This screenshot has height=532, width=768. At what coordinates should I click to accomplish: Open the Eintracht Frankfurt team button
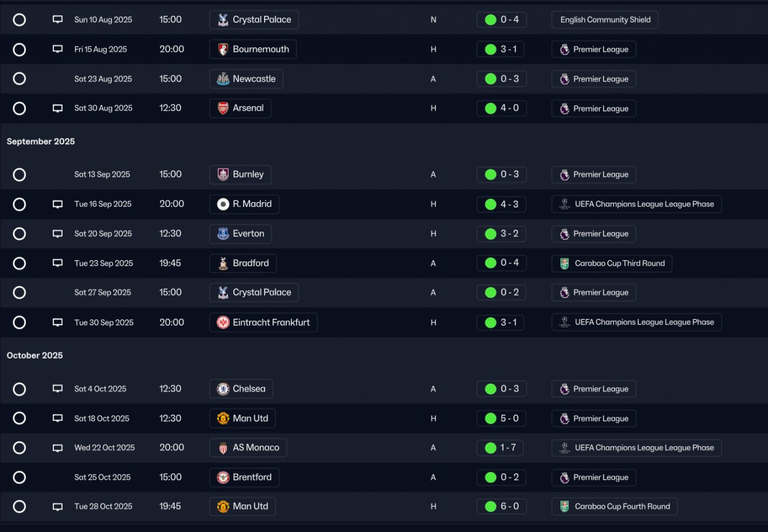pos(263,322)
